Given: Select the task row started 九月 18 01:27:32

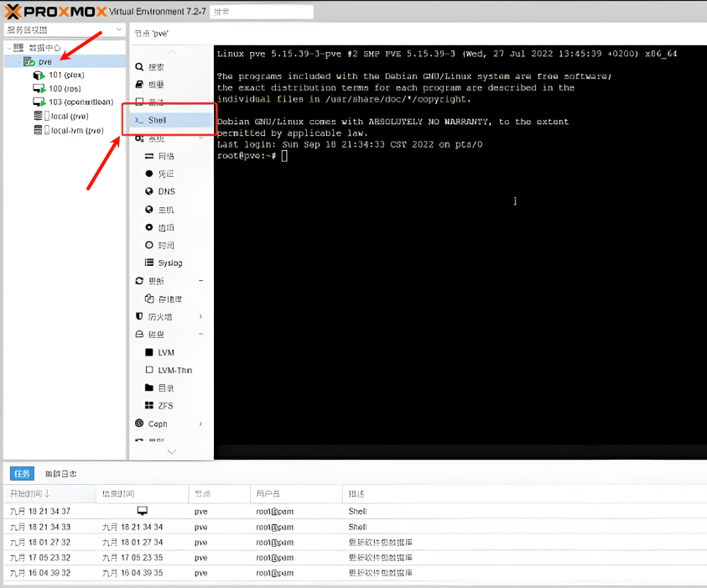Looking at the screenshot, I should click(356, 542).
